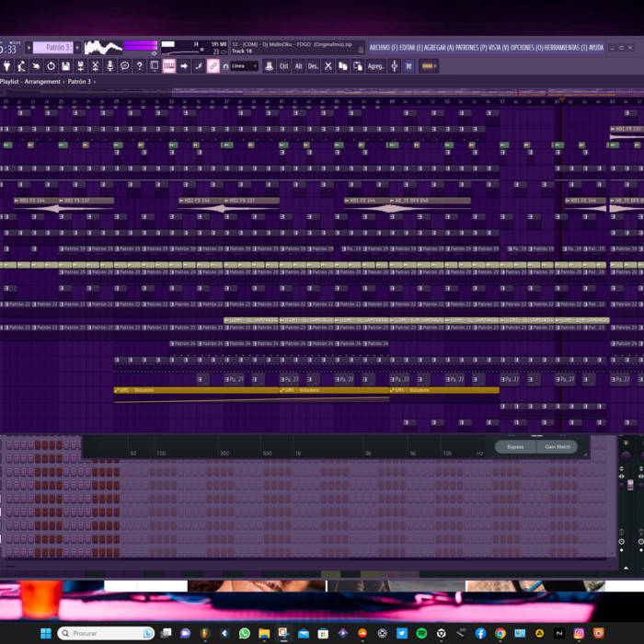Toggle the Ctrl modifier key button
Screen dimensions: 644x644
click(x=283, y=66)
